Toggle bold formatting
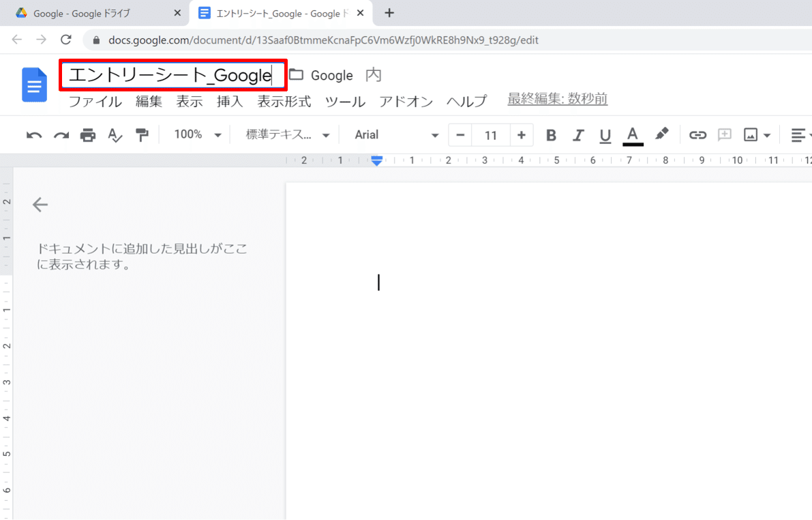The image size is (812, 520). [551, 135]
